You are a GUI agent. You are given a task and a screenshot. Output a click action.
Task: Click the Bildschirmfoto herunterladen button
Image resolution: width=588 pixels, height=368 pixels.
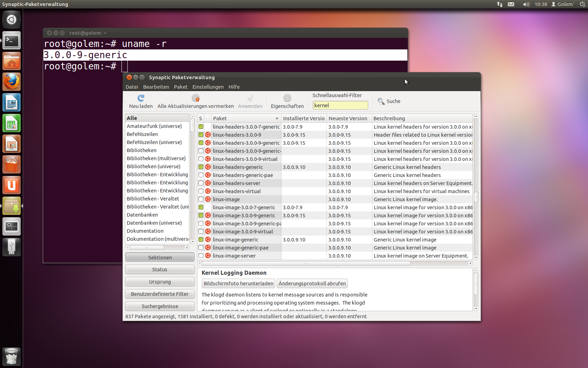(238, 283)
